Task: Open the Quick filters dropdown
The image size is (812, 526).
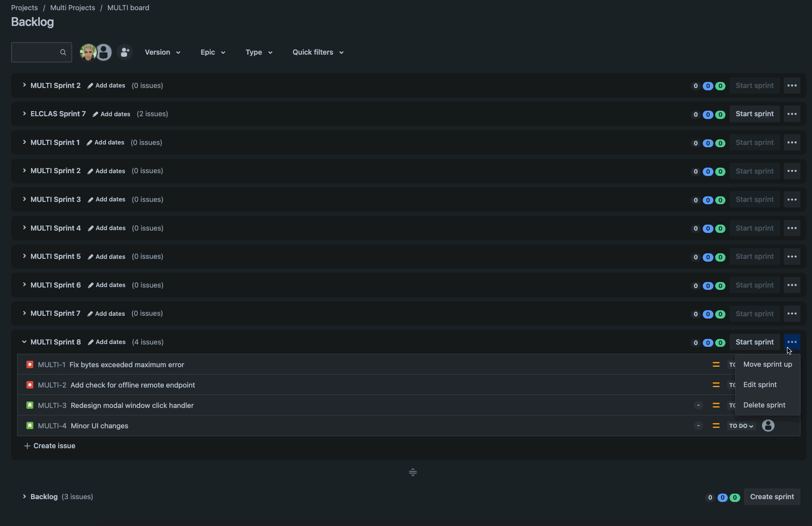Action: (318, 52)
